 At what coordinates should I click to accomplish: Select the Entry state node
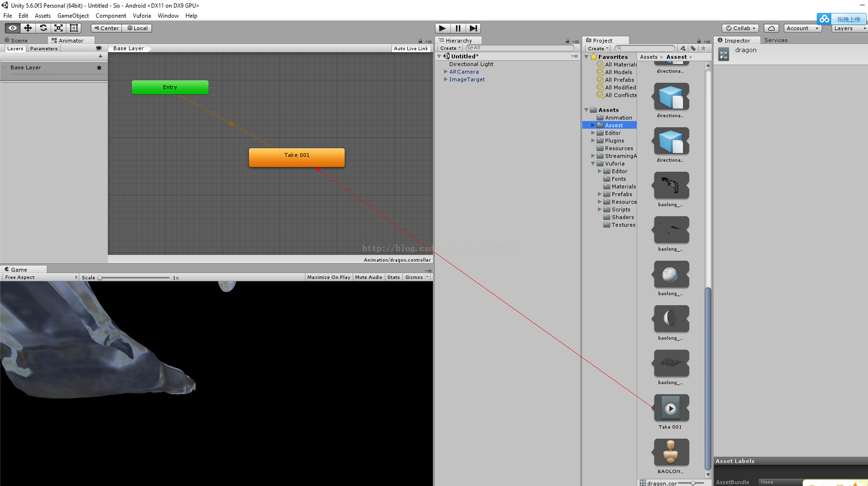click(x=170, y=87)
